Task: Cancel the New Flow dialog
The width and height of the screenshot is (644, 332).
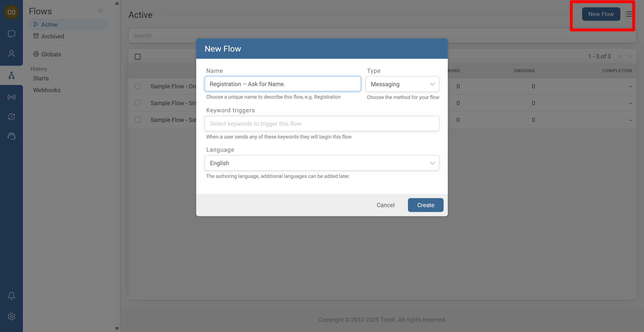Action: (x=385, y=205)
